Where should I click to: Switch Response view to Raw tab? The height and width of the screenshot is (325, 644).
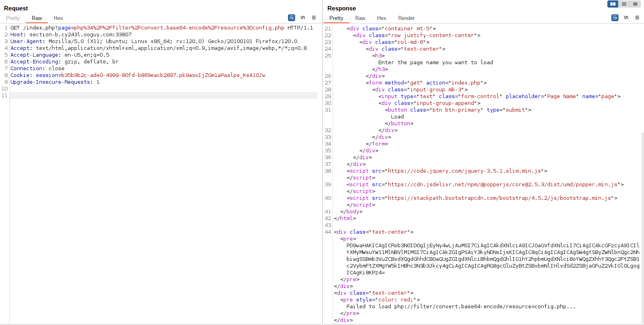(360, 18)
